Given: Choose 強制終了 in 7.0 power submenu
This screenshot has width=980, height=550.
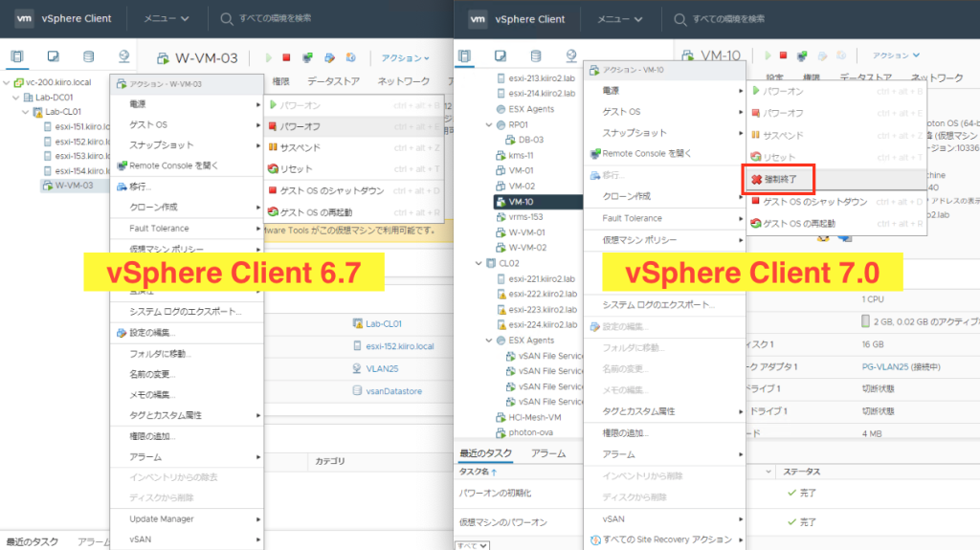Looking at the screenshot, I should (836, 180).
